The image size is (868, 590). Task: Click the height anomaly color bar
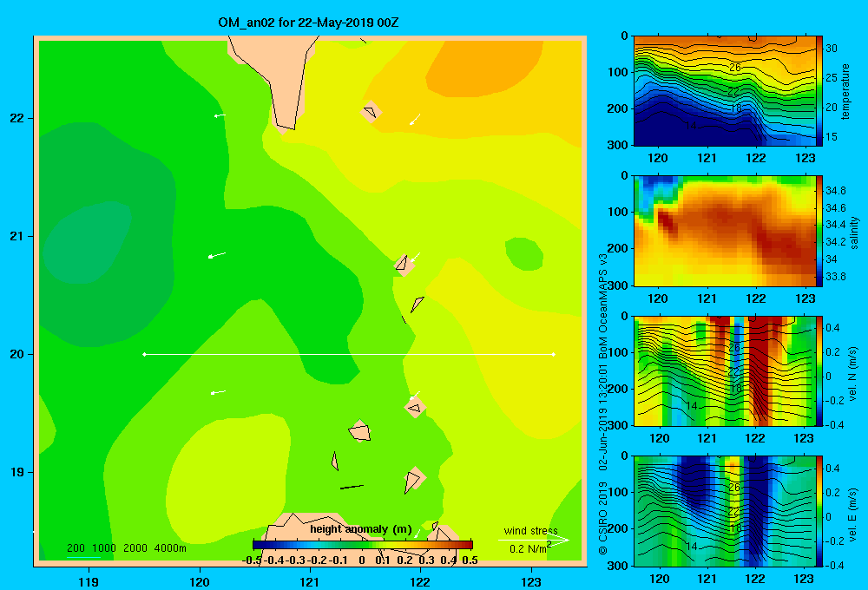(x=363, y=545)
